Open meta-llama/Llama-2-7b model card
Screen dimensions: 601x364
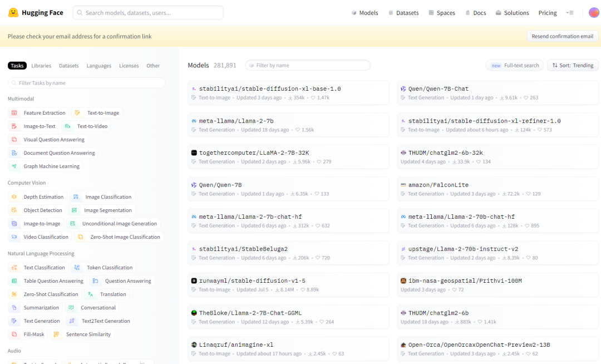coord(288,125)
